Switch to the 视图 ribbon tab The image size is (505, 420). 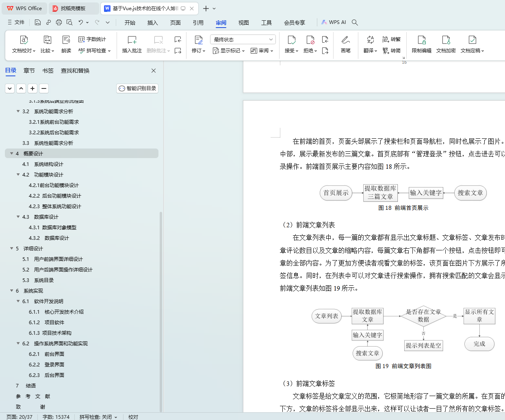coord(244,23)
